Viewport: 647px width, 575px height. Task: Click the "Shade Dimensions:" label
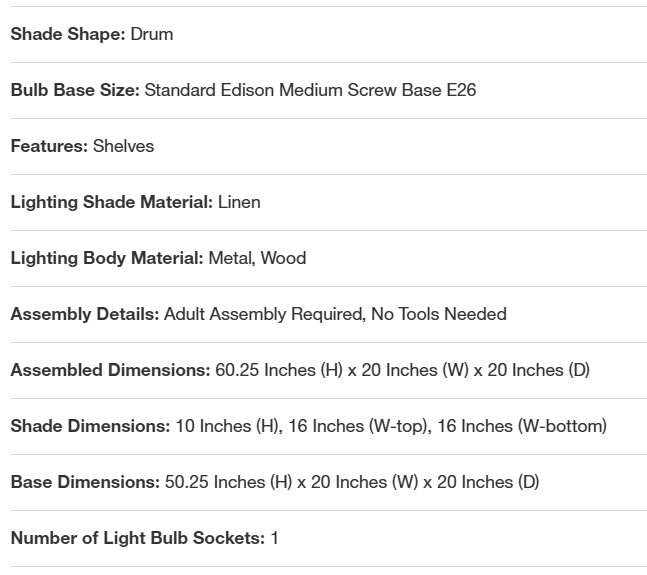tap(90, 426)
